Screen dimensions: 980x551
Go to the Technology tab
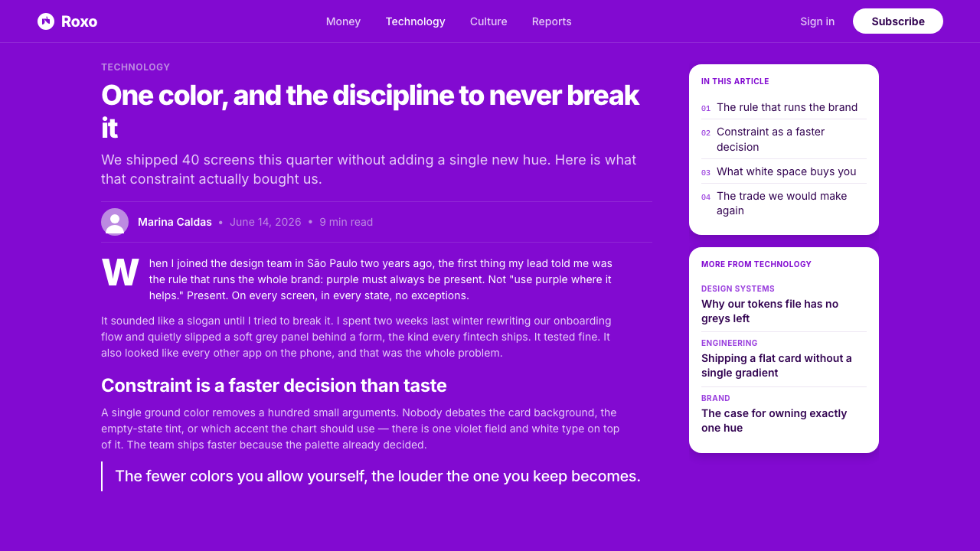pyautogui.click(x=415, y=21)
